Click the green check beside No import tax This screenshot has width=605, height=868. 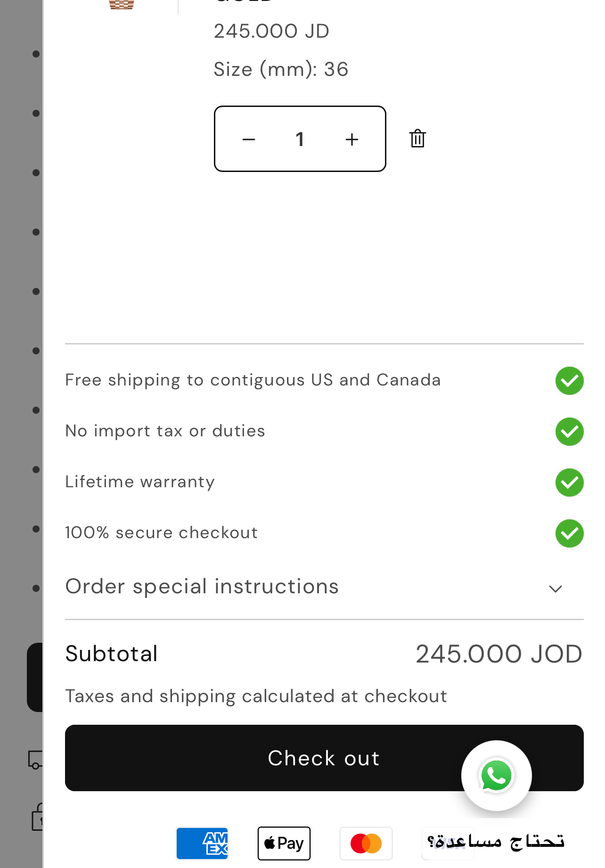pos(569,432)
